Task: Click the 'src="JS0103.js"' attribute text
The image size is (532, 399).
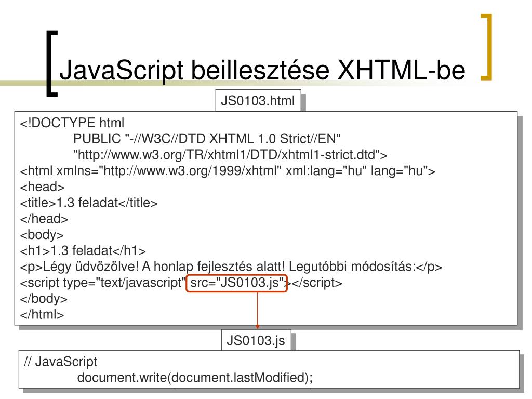Action: [x=237, y=283]
